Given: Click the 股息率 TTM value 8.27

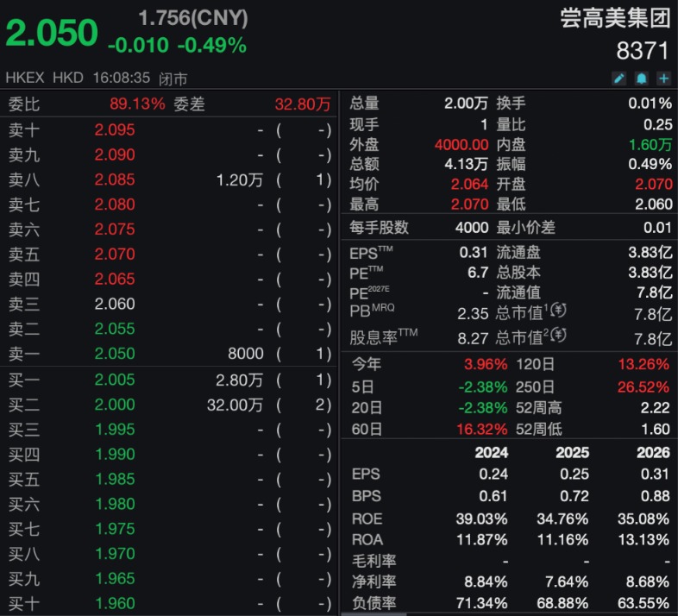Looking at the screenshot, I should [x=473, y=338].
